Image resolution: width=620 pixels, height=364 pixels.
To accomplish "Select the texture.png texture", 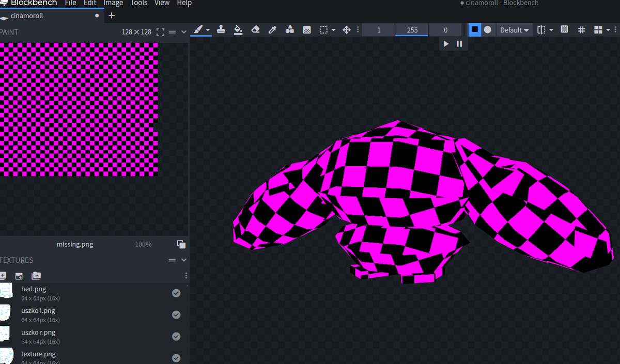I will [93, 356].
